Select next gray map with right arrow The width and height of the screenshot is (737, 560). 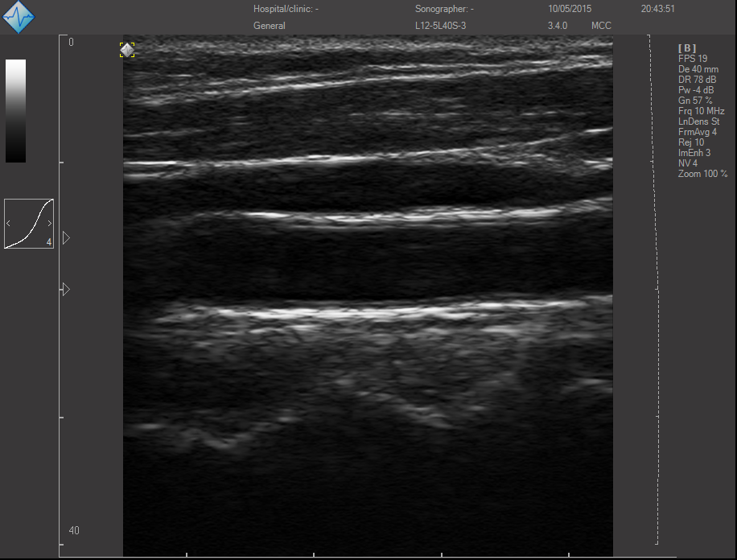49,223
